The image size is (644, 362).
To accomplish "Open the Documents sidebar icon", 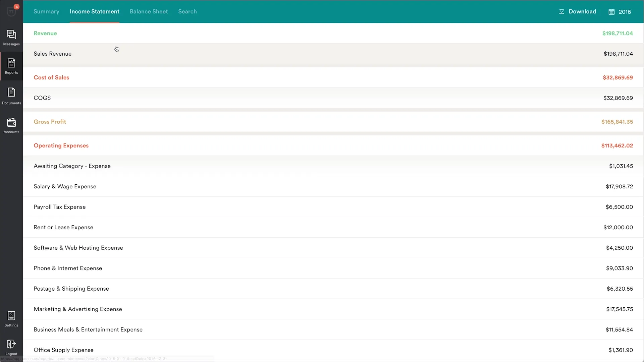I will (x=11, y=93).
